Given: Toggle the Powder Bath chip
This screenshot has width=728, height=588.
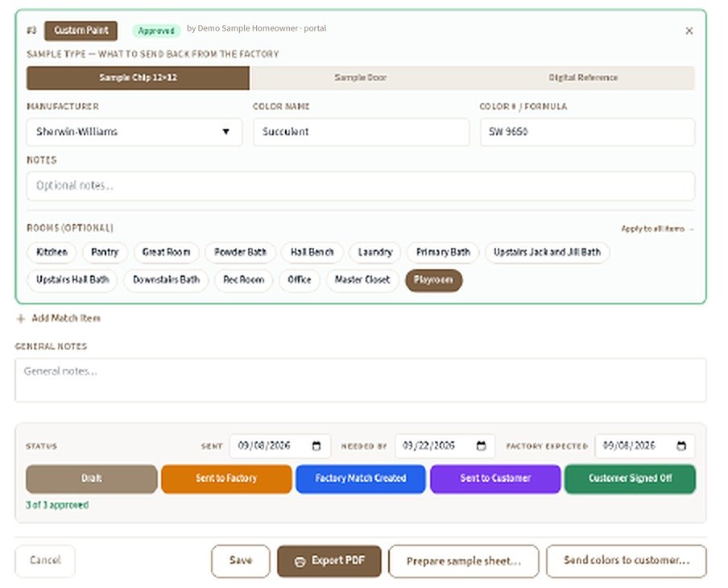Looking at the screenshot, I should click(x=240, y=252).
